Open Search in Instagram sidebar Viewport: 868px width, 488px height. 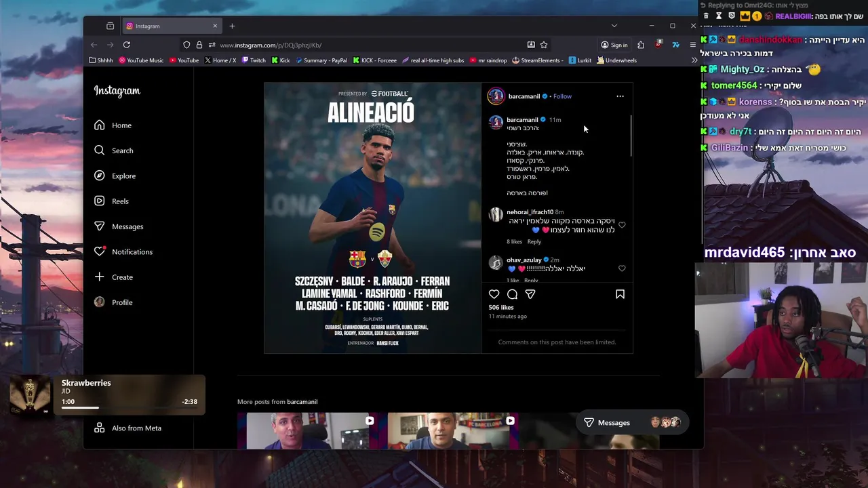(x=113, y=150)
